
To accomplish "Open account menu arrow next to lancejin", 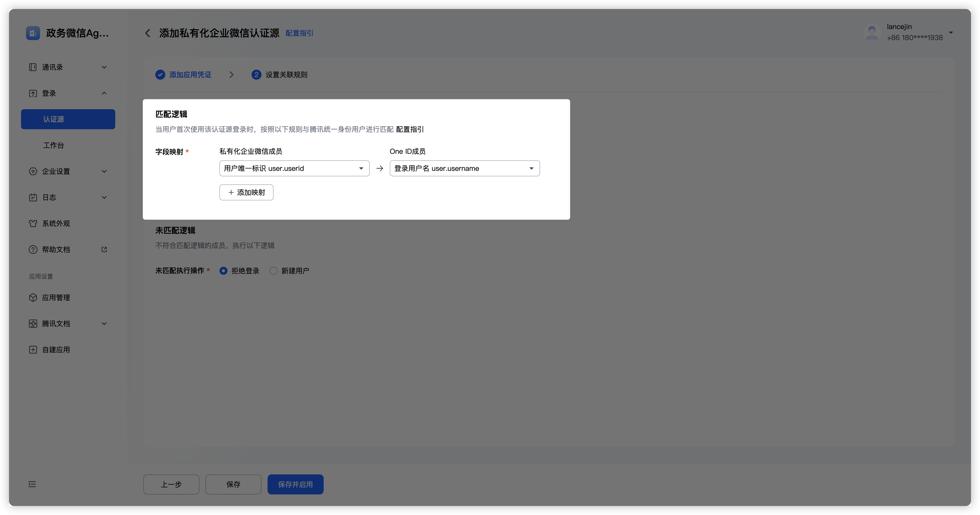I will pyautogui.click(x=951, y=33).
